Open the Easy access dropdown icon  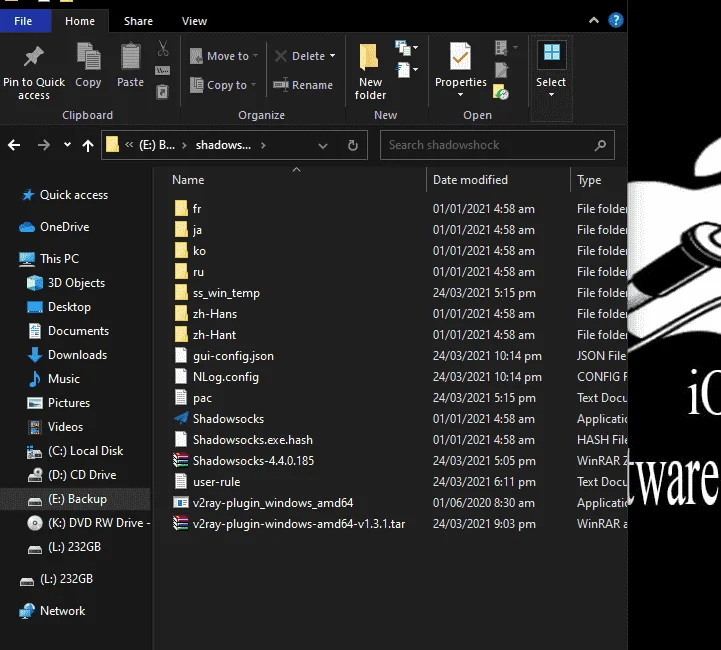[406, 70]
